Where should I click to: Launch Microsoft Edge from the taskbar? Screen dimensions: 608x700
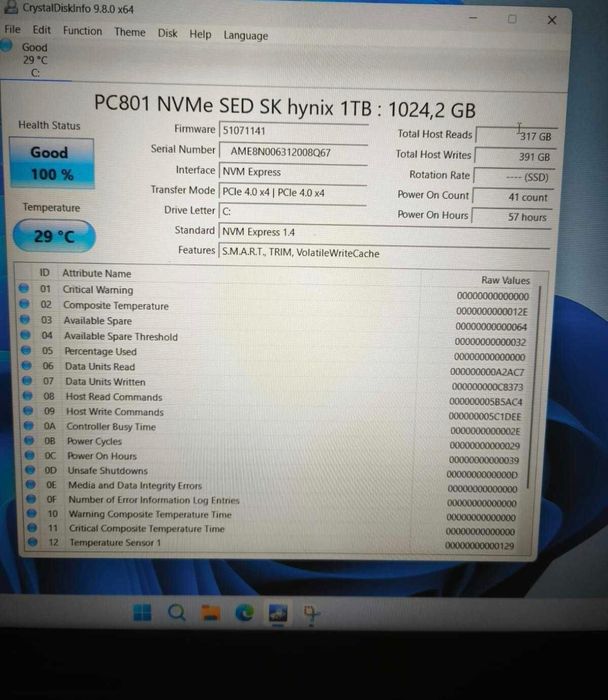(x=244, y=613)
